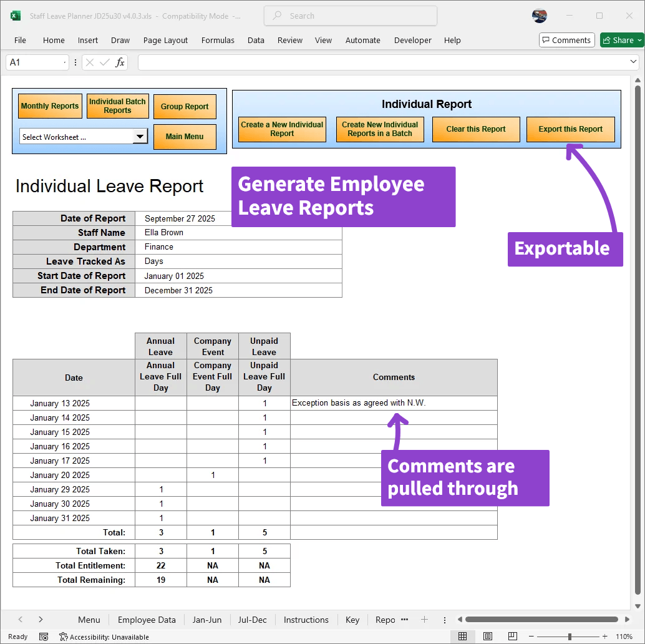Add a new worksheet with the plus icon
Screen dimensions: 645x644
point(424,620)
